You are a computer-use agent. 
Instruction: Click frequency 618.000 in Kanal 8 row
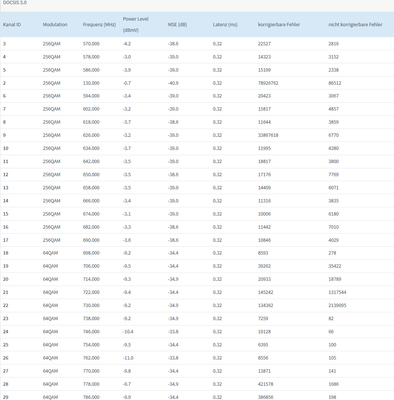(x=91, y=122)
